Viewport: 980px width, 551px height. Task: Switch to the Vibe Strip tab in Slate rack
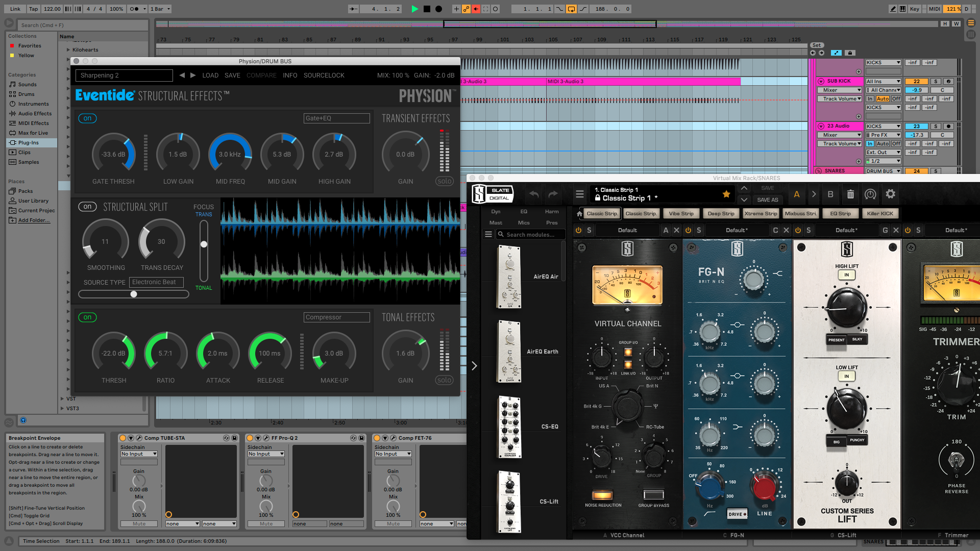pyautogui.click(x=680, y=213)
